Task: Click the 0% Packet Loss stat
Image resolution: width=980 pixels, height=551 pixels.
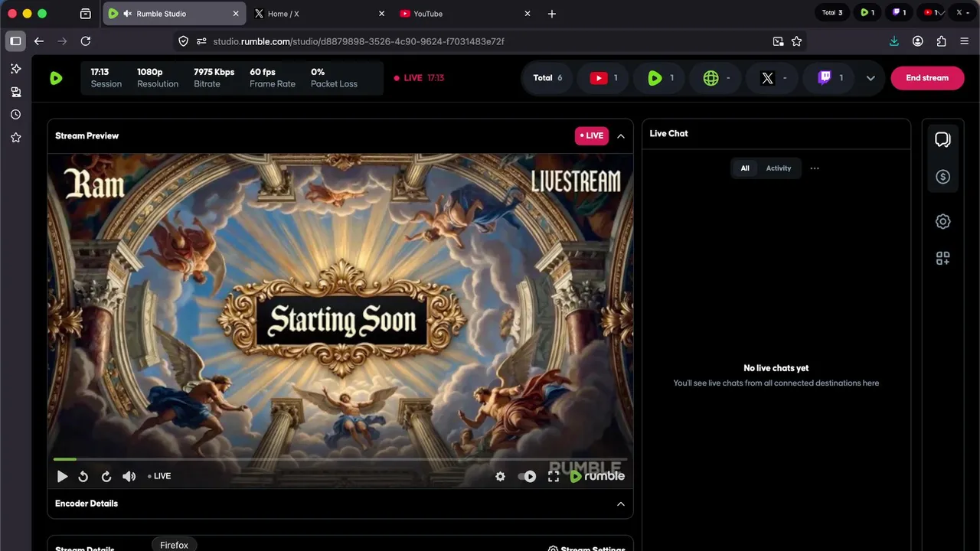Action: [x=334, y=78]
